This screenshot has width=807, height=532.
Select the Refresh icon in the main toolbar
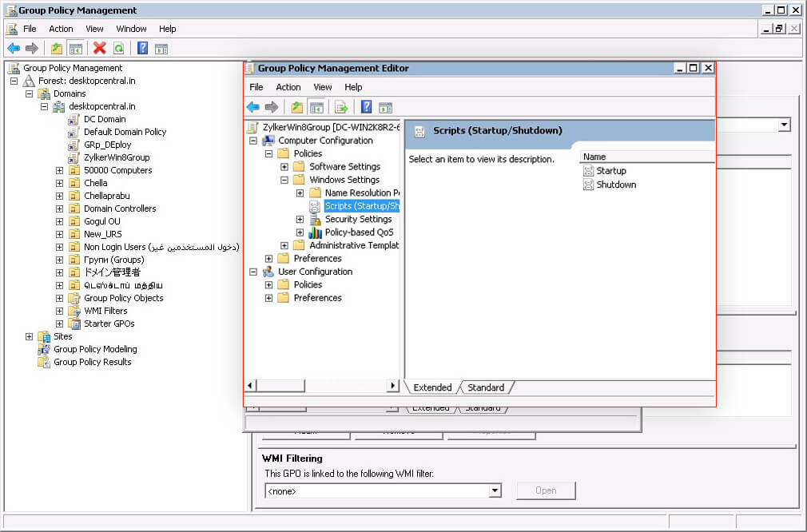click(117, 48)
